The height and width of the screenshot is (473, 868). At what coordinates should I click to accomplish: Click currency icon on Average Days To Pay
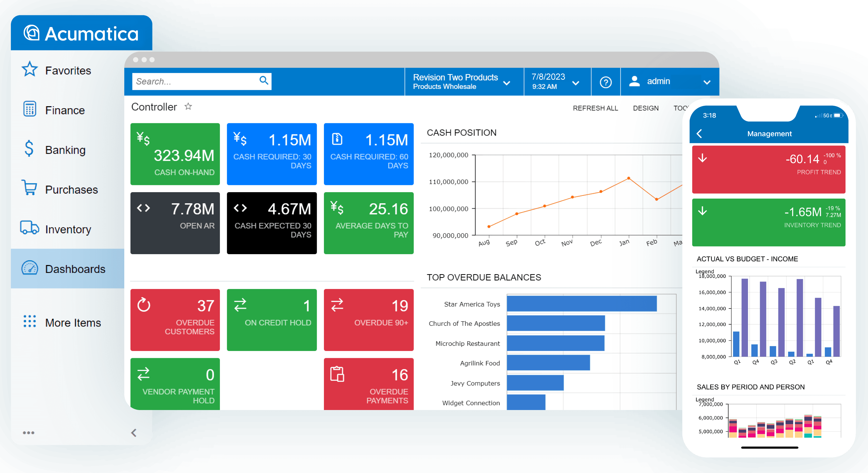coord(337,207)
